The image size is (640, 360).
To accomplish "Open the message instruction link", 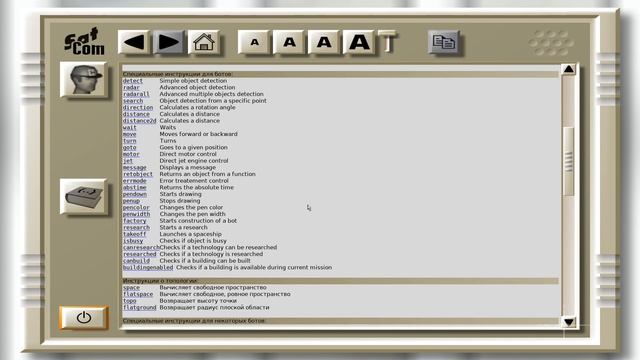I will (x=135, y=167).
